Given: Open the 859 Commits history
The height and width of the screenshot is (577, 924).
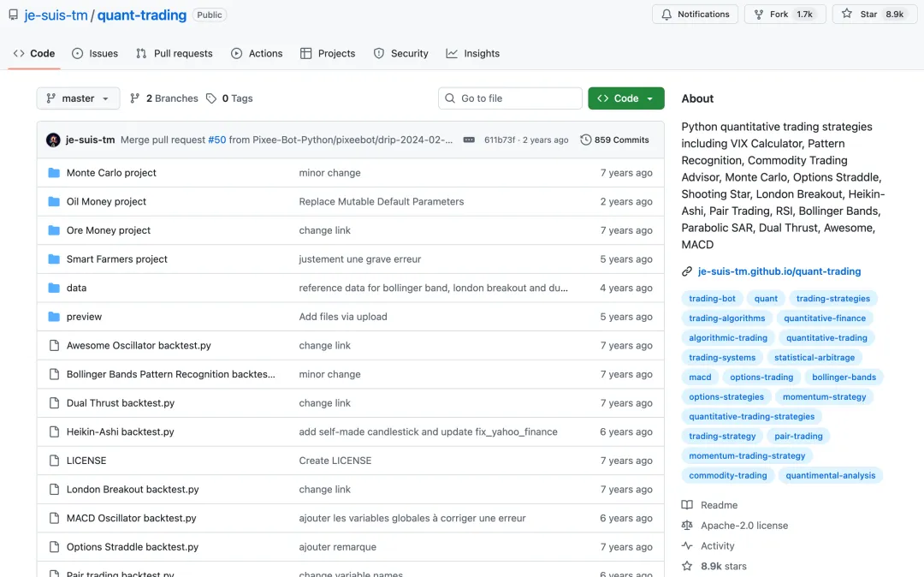Looking at the screenshot, I should click(614, 140).
